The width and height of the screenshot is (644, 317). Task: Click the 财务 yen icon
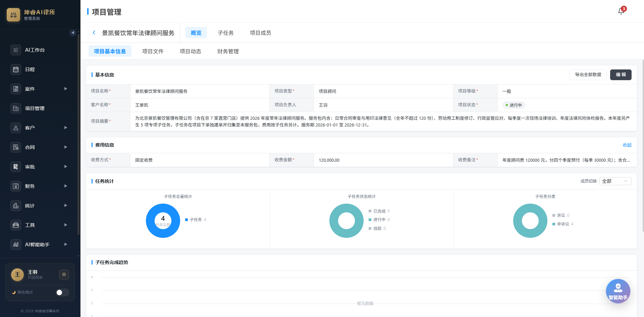16,186
